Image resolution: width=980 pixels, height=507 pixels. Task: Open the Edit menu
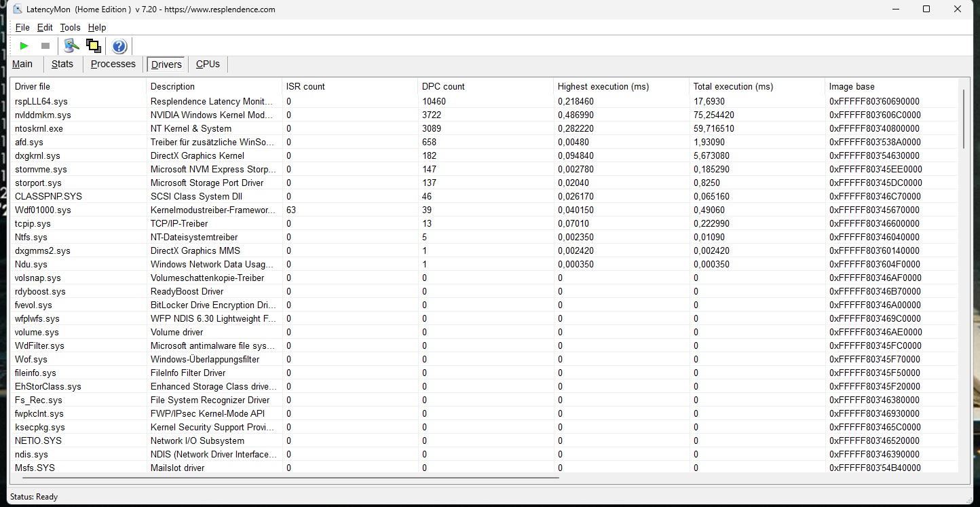tap(45, 28)
